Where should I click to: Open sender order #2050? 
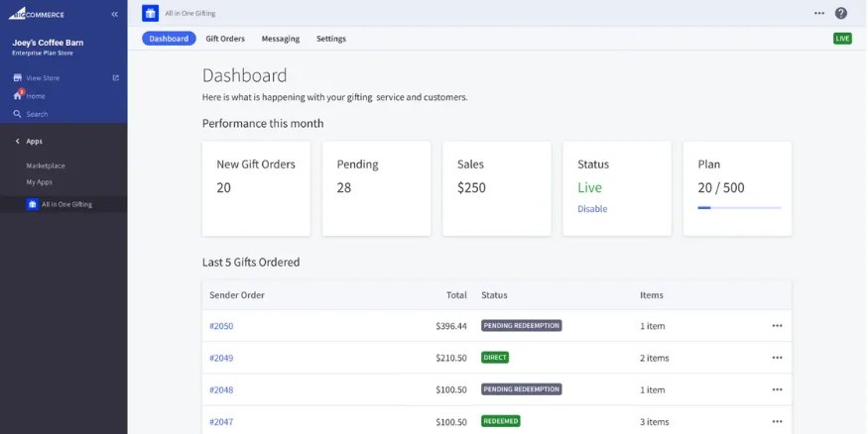pyautogui.click(x=221, y=326)
